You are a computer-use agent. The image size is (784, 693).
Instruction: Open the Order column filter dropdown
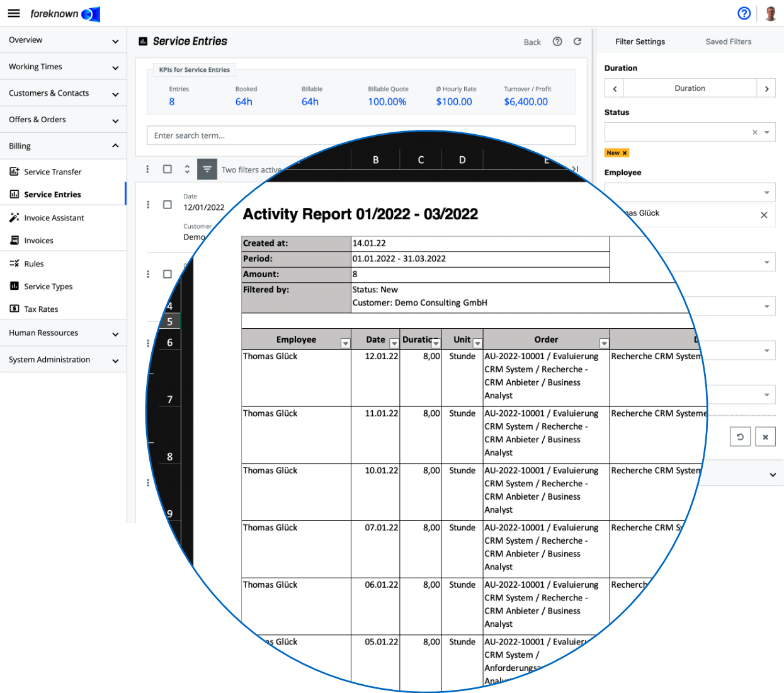coord(605,343)
